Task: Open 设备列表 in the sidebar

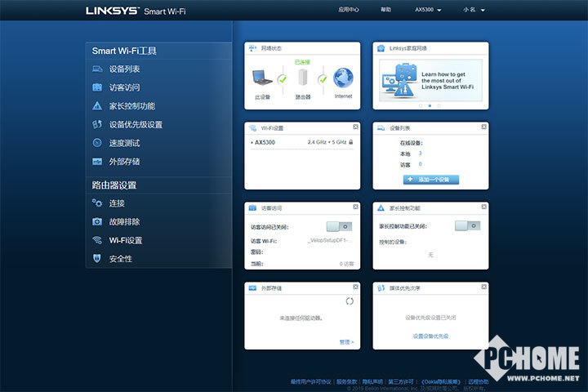Action: tap(124, 69)
